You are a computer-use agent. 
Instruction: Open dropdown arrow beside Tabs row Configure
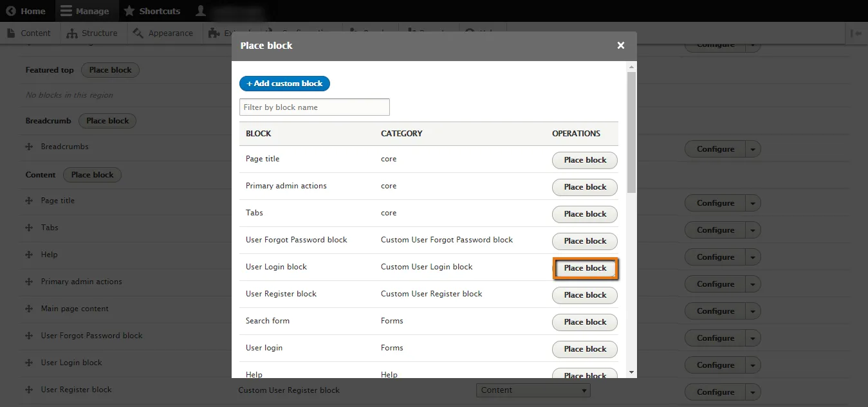click(753, 230)
